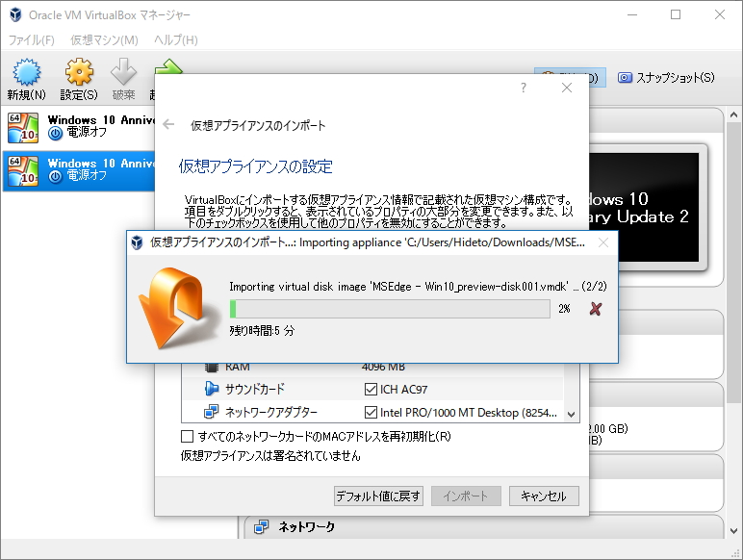Click the import progress bar
Viewport: 743px width, 560px height.
pyautogui.click(x=390, y=309)
